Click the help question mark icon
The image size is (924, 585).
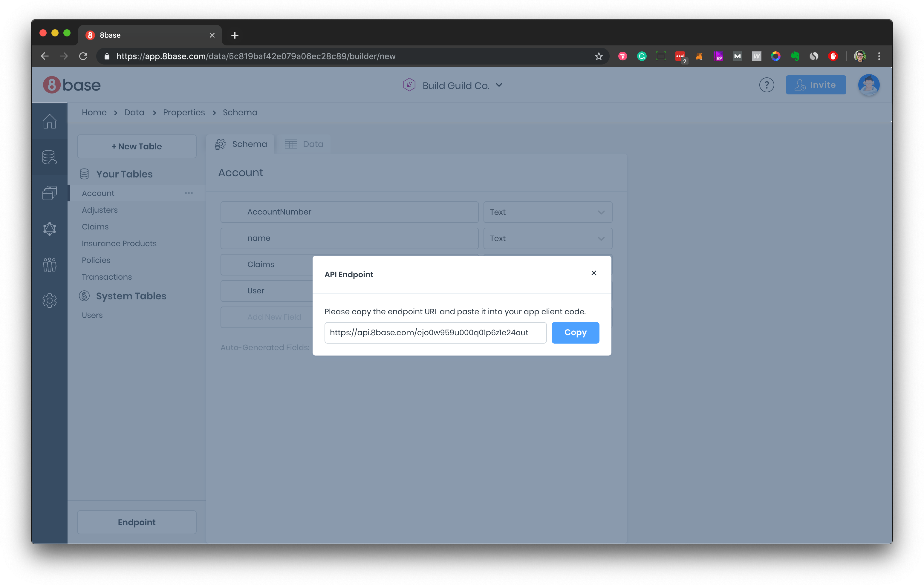point(766,85)
